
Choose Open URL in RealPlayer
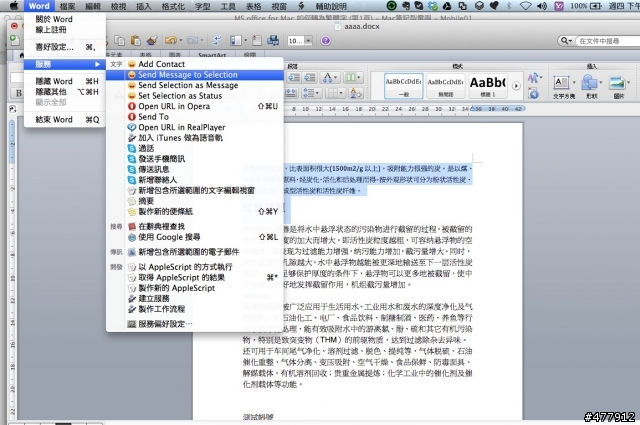coord(195,127)
